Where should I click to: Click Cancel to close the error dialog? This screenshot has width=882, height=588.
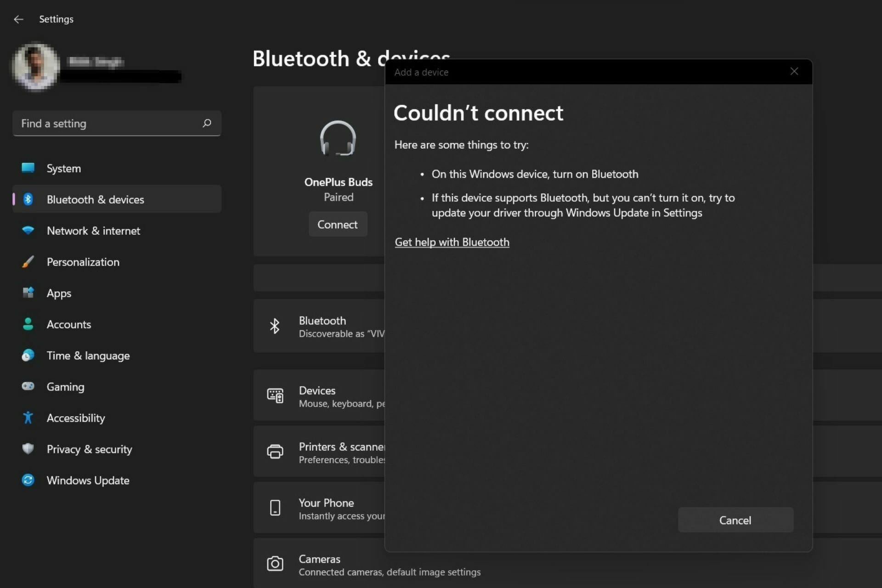point(735,520)
